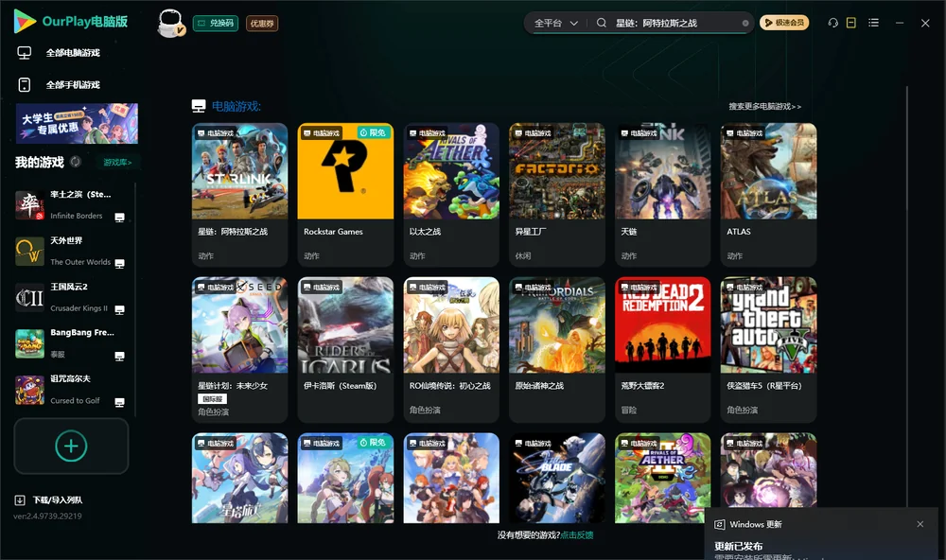Open 率土之滨 Infinite Borders in my games
This screenshot has width=946, height=560.
click(71, 205)
